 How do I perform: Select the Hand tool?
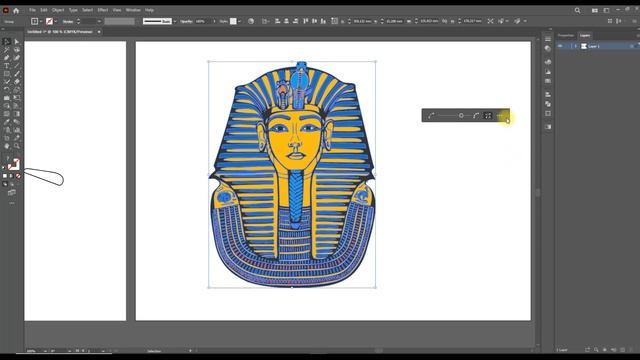pyautogui.click(x=7, y=146)
